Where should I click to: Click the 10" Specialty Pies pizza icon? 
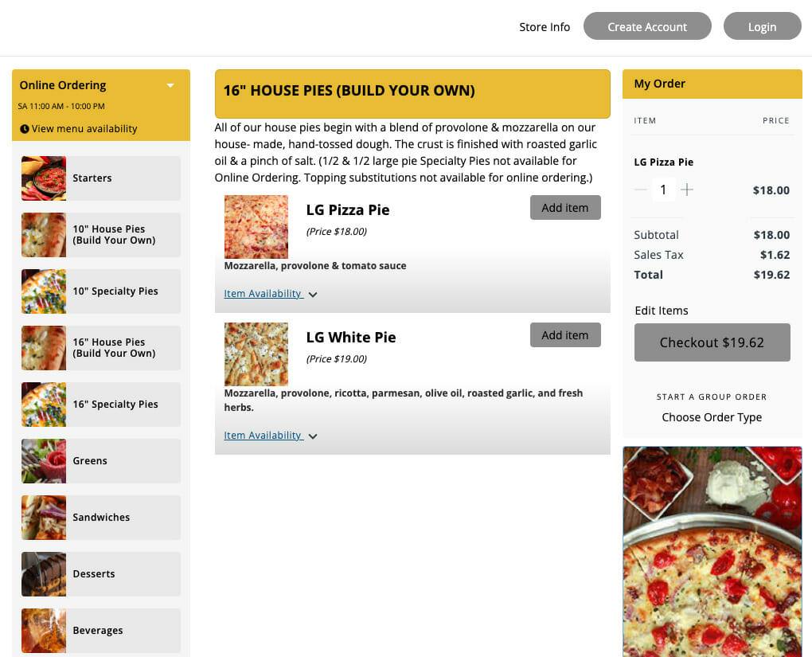[x=43, y=291]
